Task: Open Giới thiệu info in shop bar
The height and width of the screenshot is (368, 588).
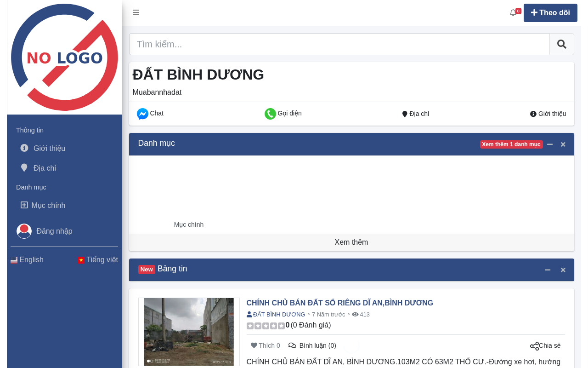Action: click(548, 114)
